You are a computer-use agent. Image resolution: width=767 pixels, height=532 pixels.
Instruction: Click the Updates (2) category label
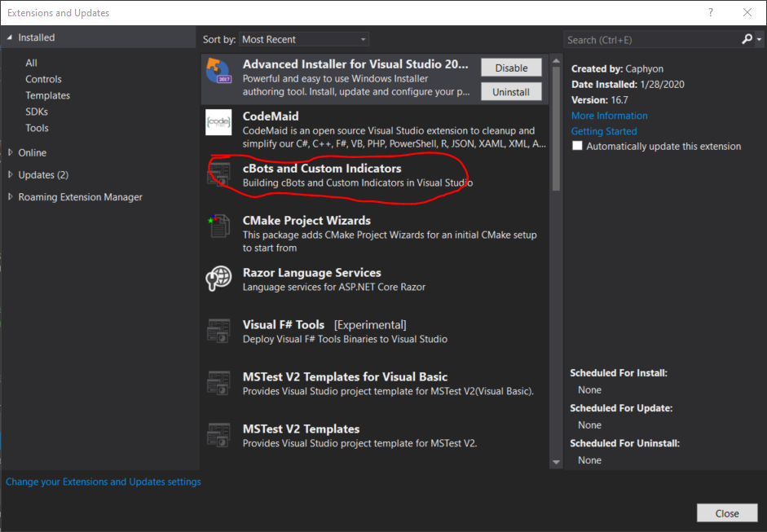tap(43, 174)
